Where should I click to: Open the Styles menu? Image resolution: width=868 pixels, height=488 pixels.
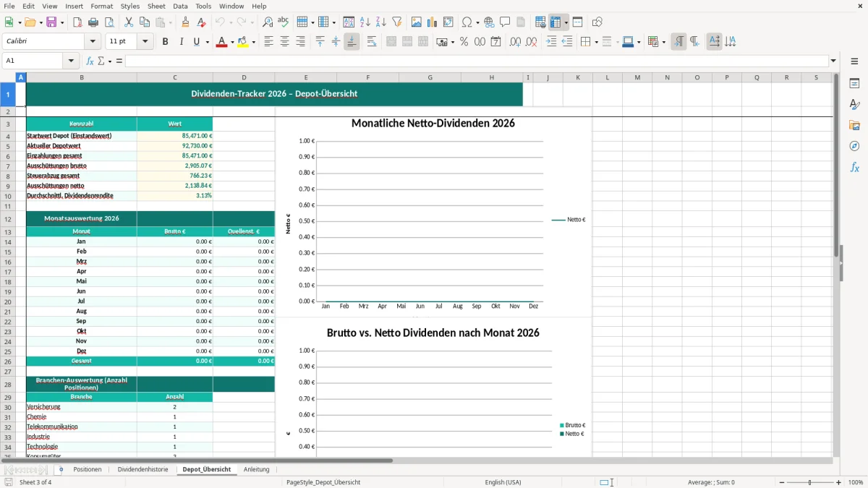[130, 6]
